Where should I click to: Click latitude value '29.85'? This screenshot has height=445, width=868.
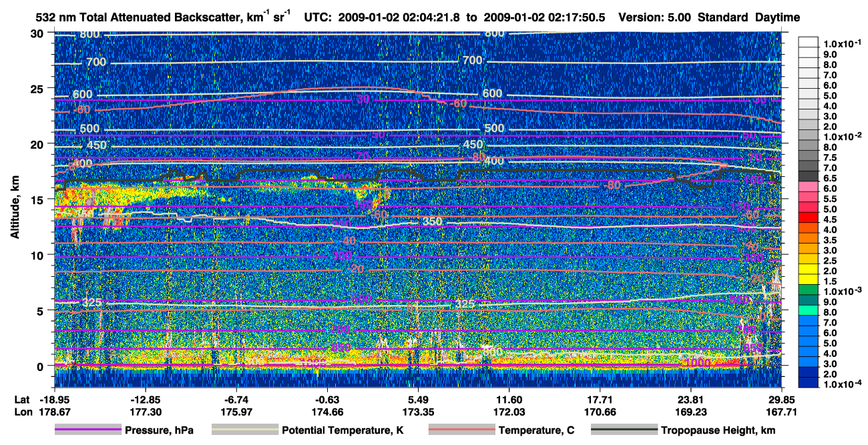782,399
